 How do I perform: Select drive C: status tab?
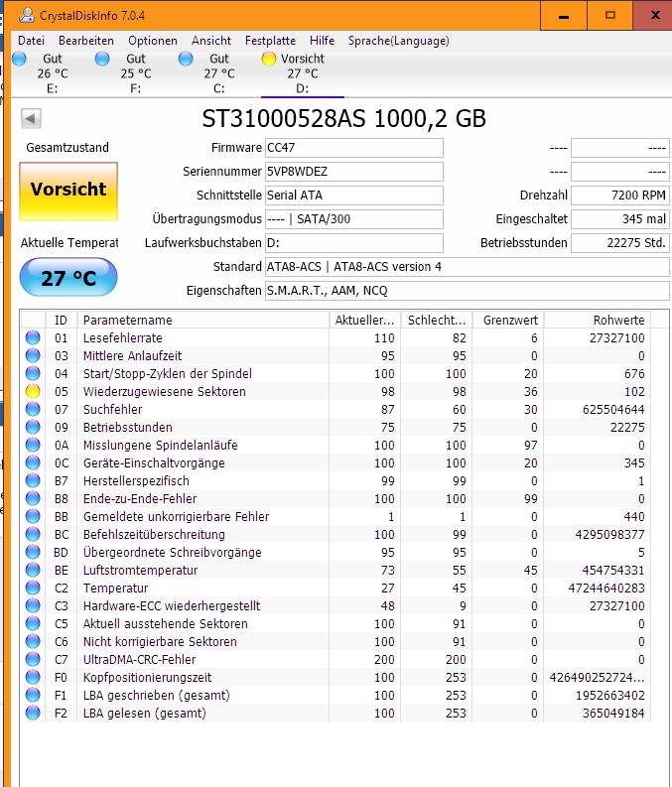[x=218, y=73]
